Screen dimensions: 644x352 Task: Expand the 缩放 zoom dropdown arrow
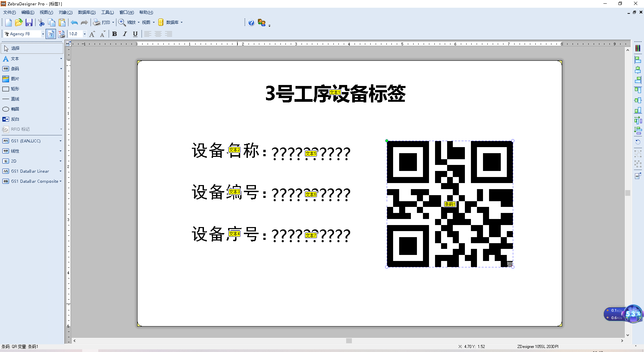[139, 23]
